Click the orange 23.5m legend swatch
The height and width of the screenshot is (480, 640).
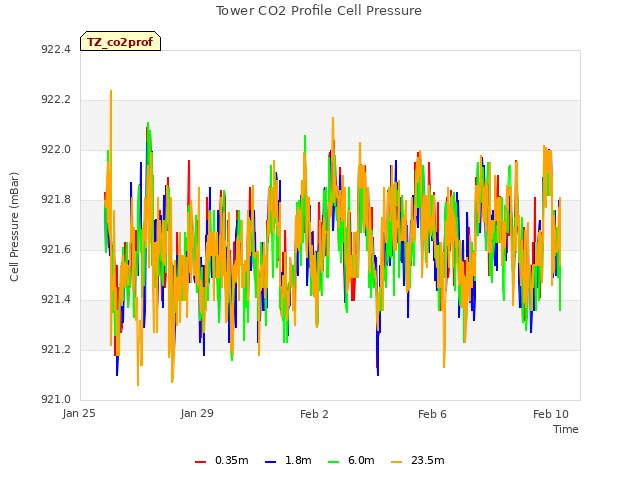click(x=396, y=462)
